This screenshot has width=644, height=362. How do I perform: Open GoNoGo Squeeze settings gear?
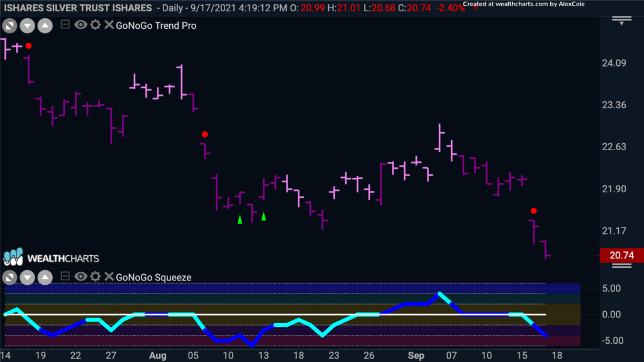pyautogui.click(x=96, y=277)
